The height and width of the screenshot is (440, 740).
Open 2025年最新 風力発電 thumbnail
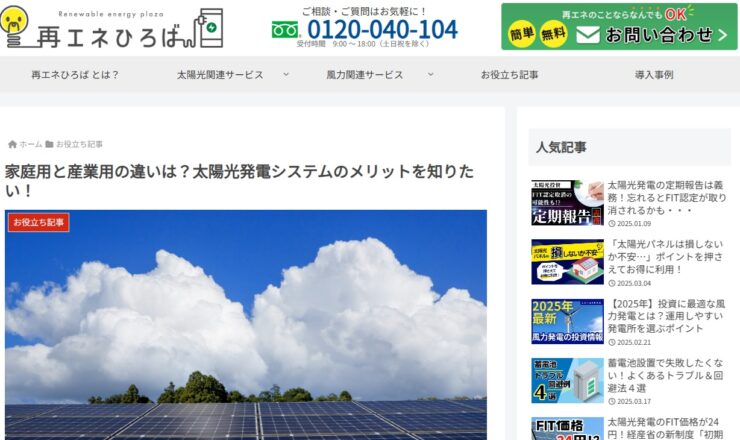coord(567,321)
